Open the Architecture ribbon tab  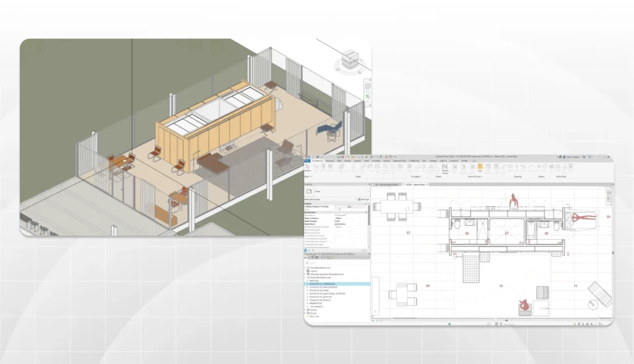tap(320, 160)
